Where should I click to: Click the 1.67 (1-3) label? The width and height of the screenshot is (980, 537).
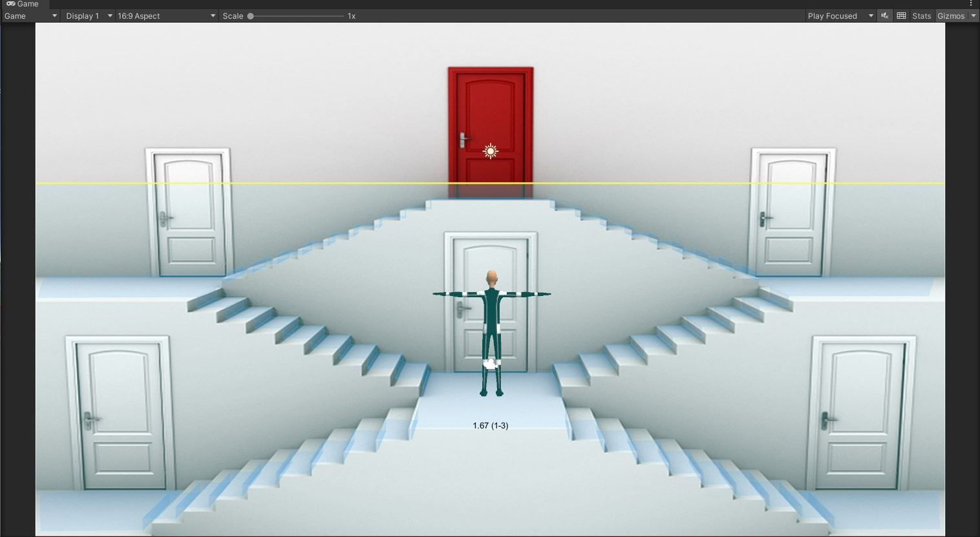pyautogui.click(x=490, y=425)
